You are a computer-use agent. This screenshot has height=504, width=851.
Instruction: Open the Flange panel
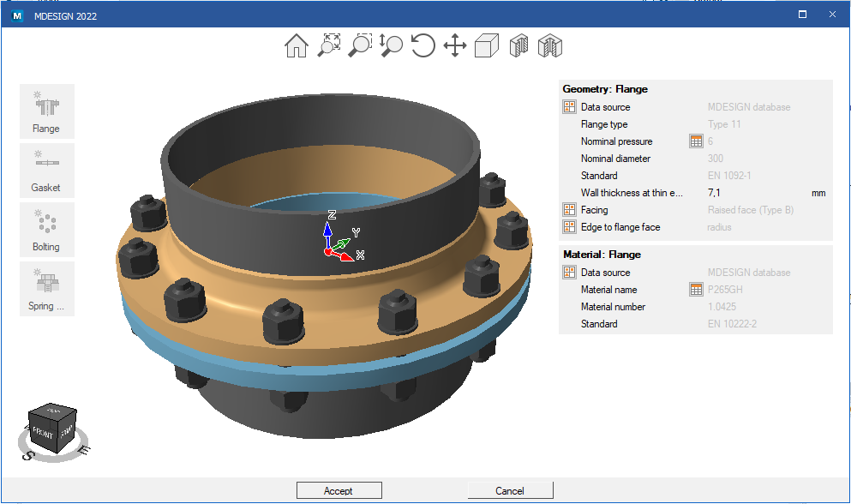pos(46,111)
